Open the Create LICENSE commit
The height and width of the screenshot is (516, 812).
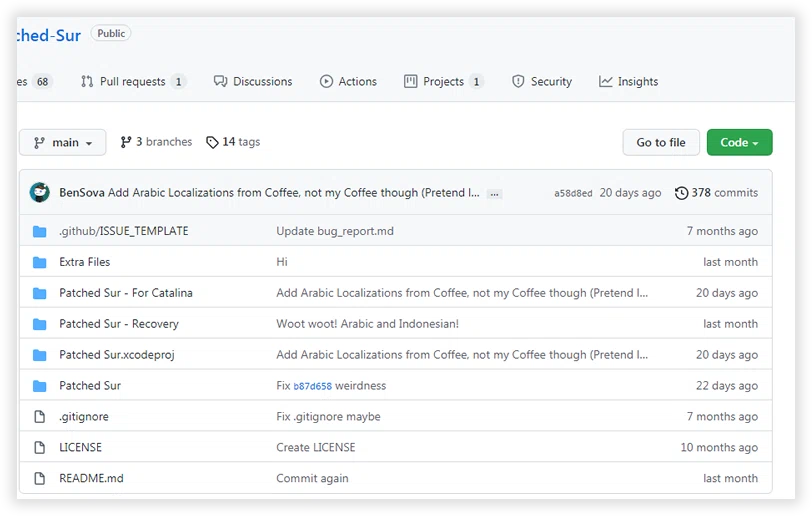click(315, 447)
